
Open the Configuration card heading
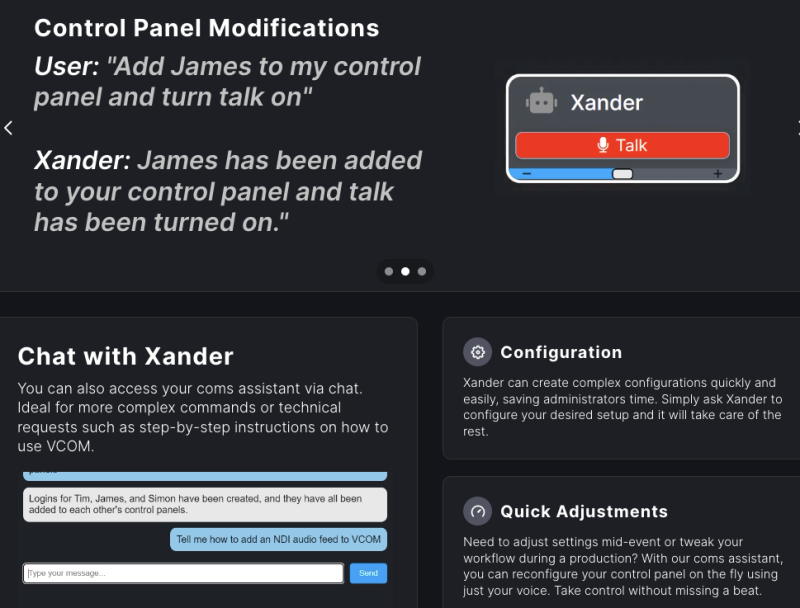pos(561,352)
